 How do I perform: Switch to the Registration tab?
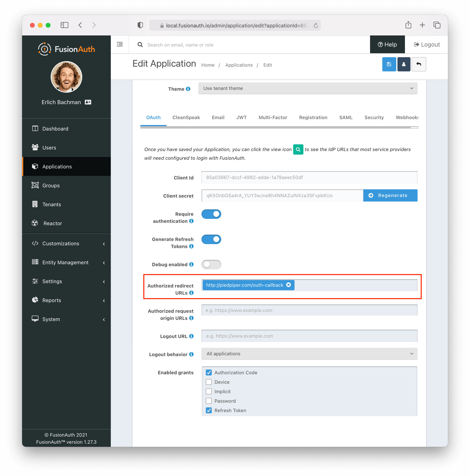[x=313, y=117]
